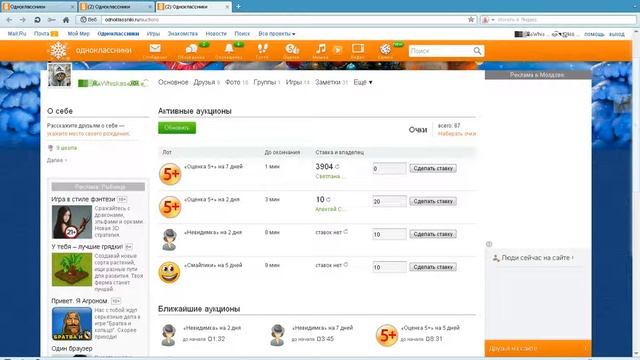Switch to the first Одноклассники browser tab
The image size is (640, 360).
(39, 7)
